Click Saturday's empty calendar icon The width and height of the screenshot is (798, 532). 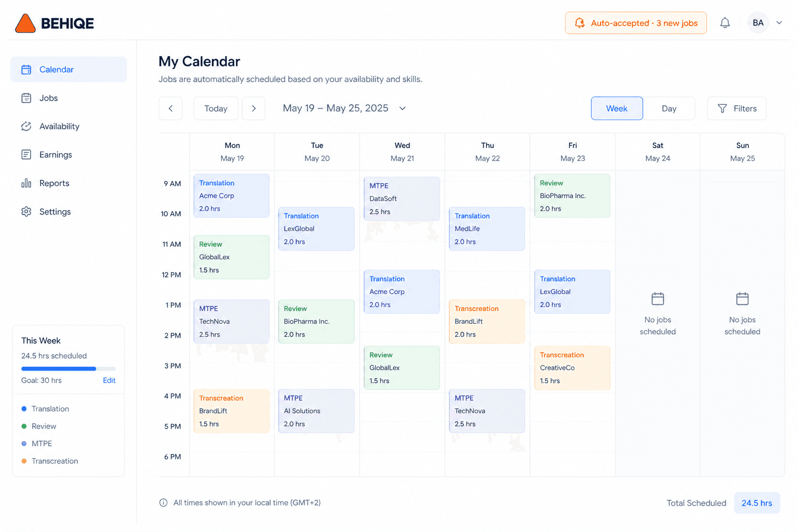coord(658,299)
